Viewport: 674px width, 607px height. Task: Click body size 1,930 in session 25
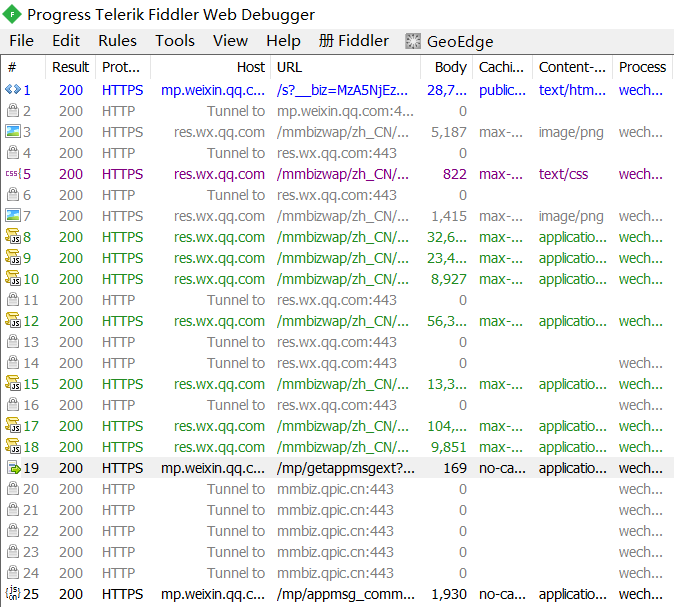coord(449,594)
